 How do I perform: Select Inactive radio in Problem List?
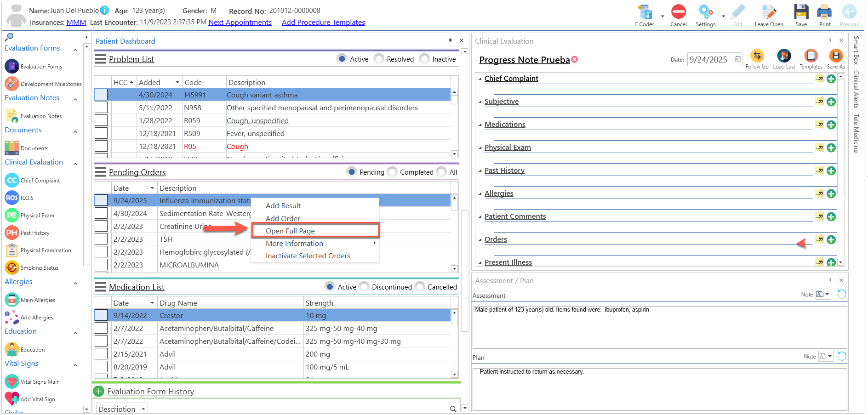pos(425,59)
